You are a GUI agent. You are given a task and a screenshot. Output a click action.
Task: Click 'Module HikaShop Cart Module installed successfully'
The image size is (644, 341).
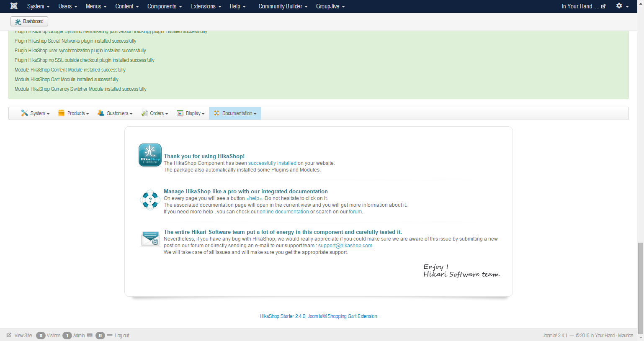67,79
